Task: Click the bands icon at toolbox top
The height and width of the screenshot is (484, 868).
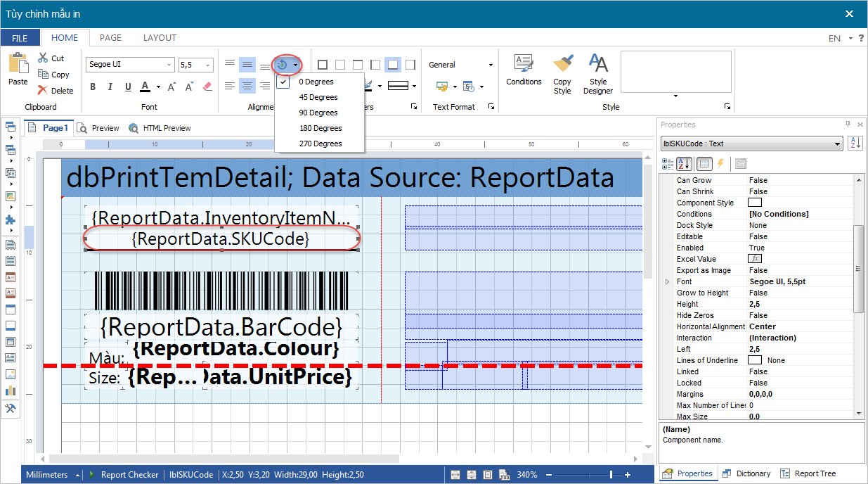Action: pyautogui.click(x=10, y=127)
